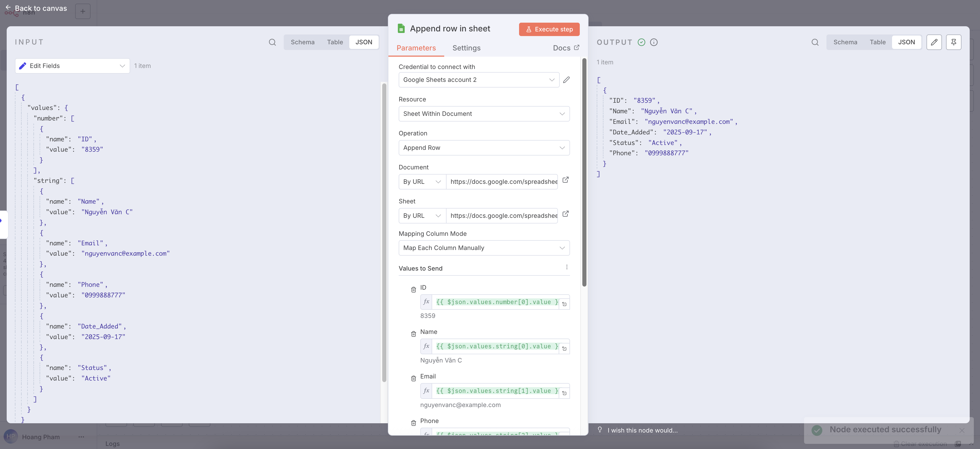This screenshot has height=449, width=980.
Task: Open Values to Send options menu
Action: click(x=566, y=267)
